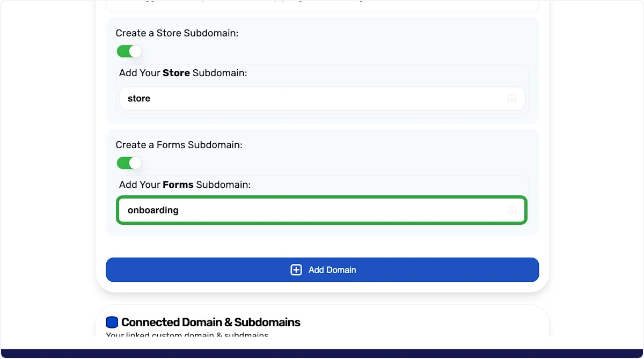This screenshot has height=359, width=644.
Task: Click the "Create a Store Subdomain:" label
Action: (177, 33)
